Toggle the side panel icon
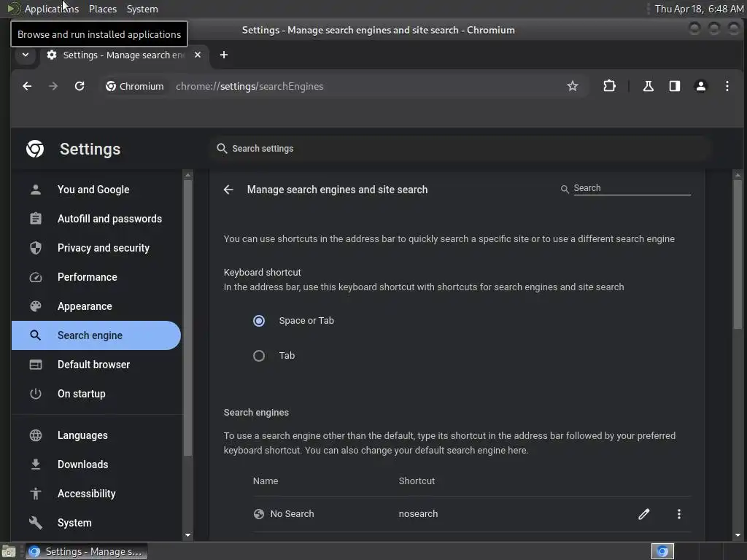This screenshot has width=747, height=560. [x=674, y=86]
